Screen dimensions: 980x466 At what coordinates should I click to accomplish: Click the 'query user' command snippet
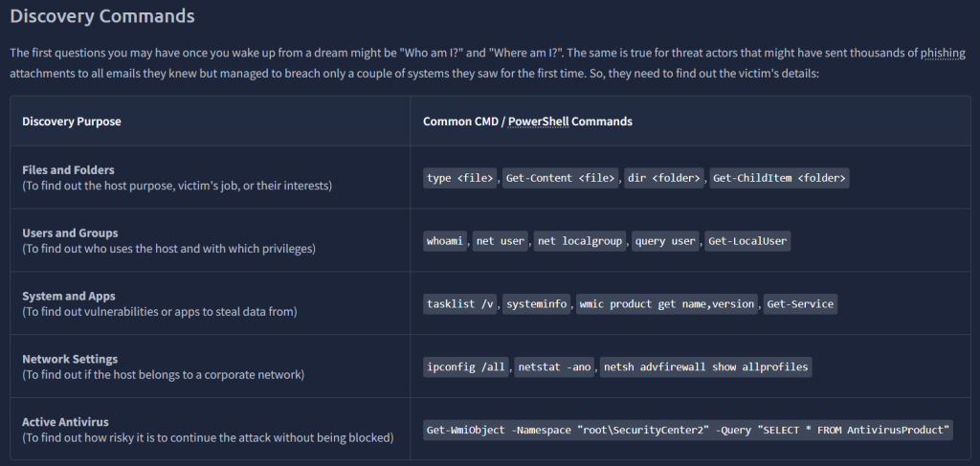point(666,241)
